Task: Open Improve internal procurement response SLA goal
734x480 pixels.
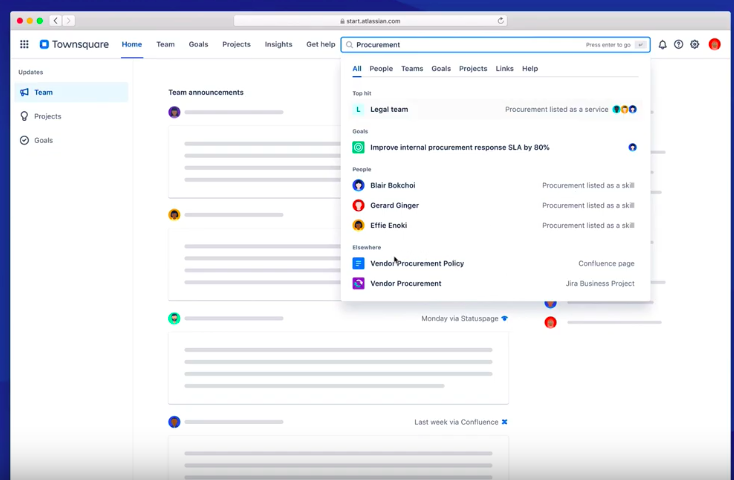Action: coord(494,147)
